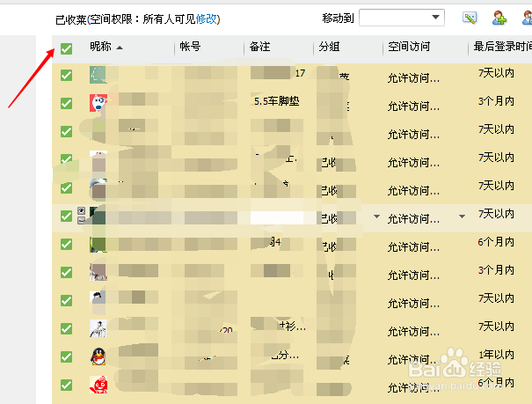The height and width of the screenshot is (404, 532).
Task: Click the remark text 5.5车脚垫
Action: pos(276,101)
